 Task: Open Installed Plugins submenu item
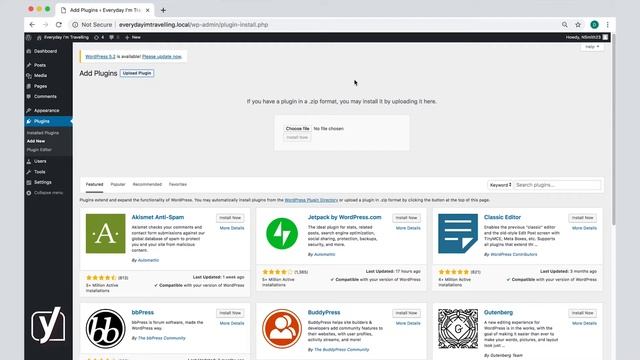(43, 133)
